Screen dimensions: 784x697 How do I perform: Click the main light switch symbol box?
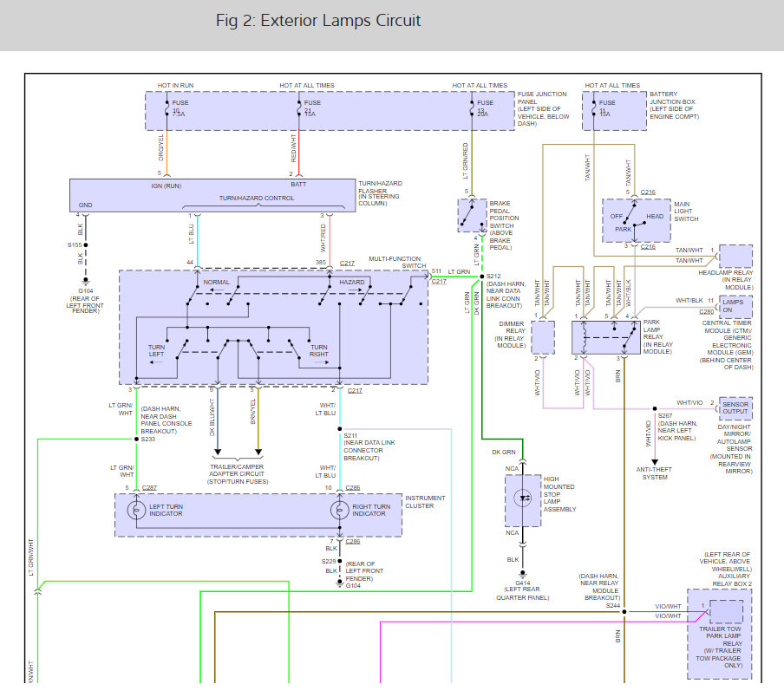(637, 221)
